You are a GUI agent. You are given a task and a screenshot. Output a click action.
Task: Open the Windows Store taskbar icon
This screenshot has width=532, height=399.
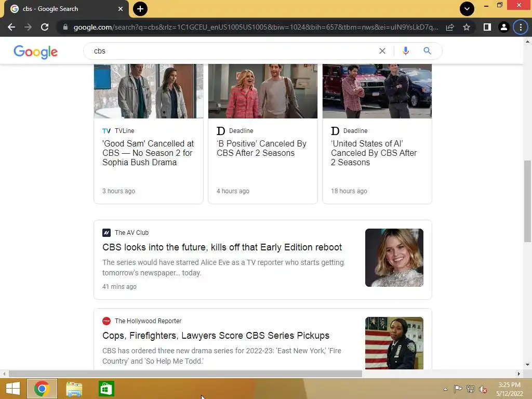106,389
